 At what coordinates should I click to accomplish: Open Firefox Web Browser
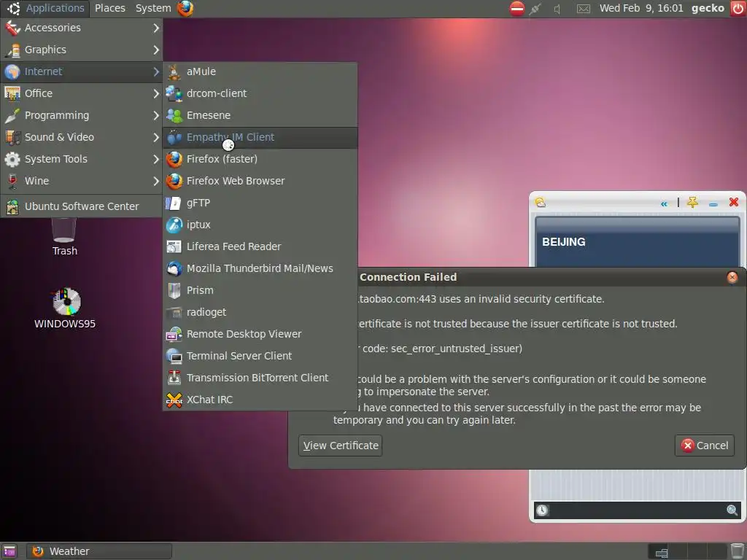pyautogui.click(x=260, y=181)
